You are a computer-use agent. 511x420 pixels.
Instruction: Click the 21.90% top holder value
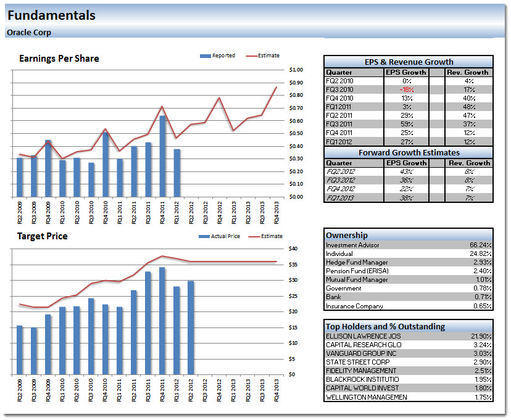coord(481,336)
